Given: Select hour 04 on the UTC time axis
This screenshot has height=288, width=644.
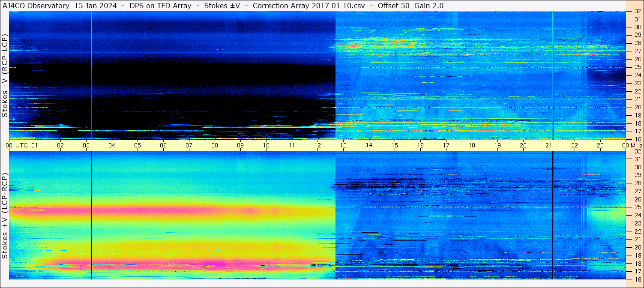Looking at the screenshot, I should (x=112, y=145).
